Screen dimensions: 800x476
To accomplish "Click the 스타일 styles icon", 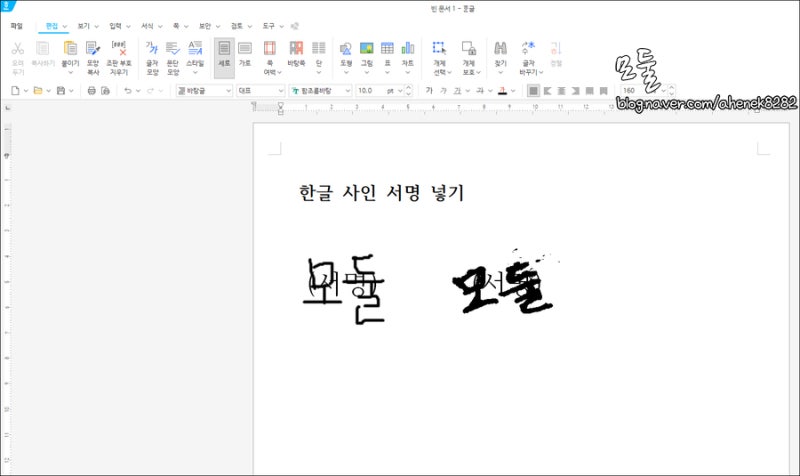I will pos(195,49).
